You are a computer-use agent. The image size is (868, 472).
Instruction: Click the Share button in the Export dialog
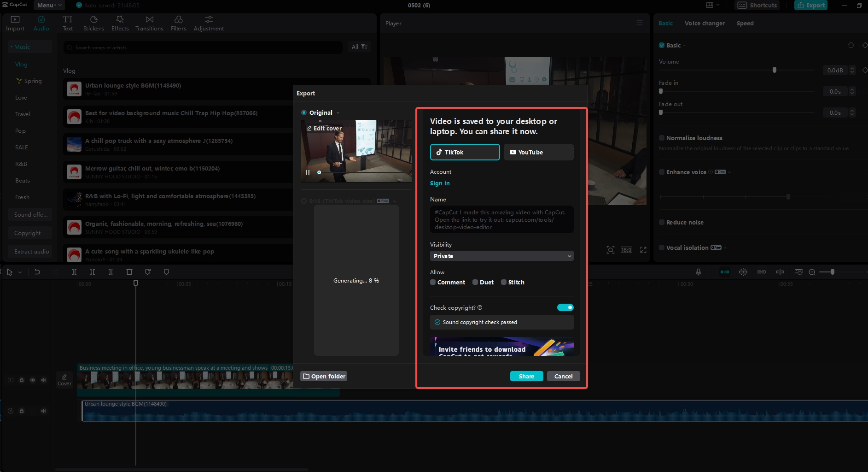pyautogui.click(x=527, y=376)
